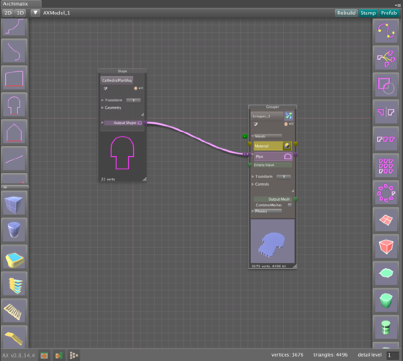Click the Stamp button

pos(368,13)
